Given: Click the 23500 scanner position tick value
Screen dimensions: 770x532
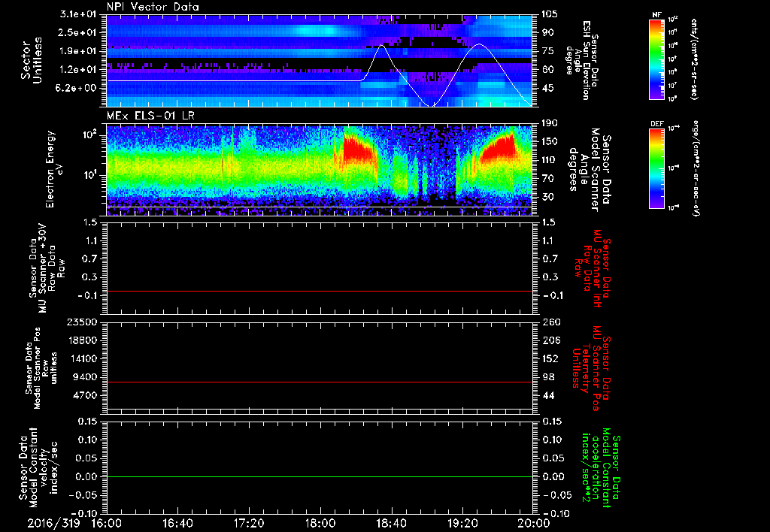Looking at the screenshot, I should (81, 322).
